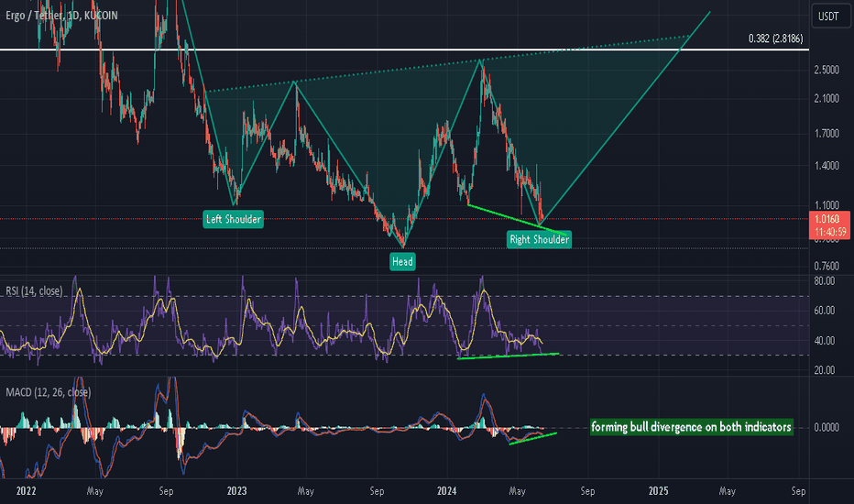Click the RSI 80.00 scale value

coord(825,281)
